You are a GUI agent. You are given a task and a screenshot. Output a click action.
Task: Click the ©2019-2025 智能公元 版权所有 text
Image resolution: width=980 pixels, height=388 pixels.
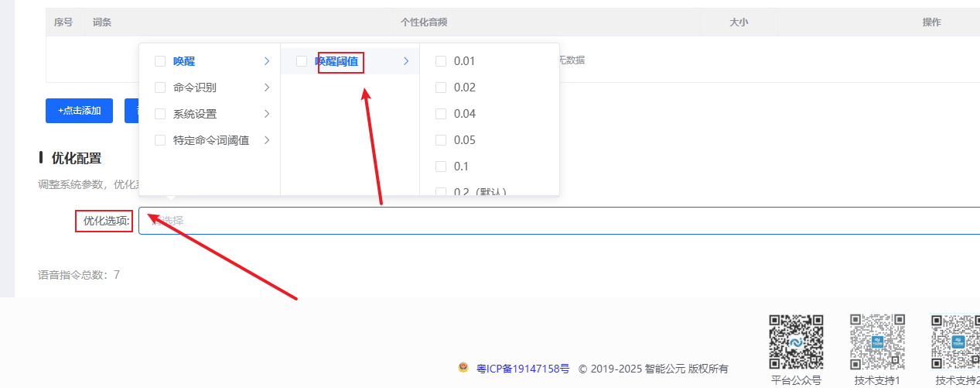click(x=654, y=369)
